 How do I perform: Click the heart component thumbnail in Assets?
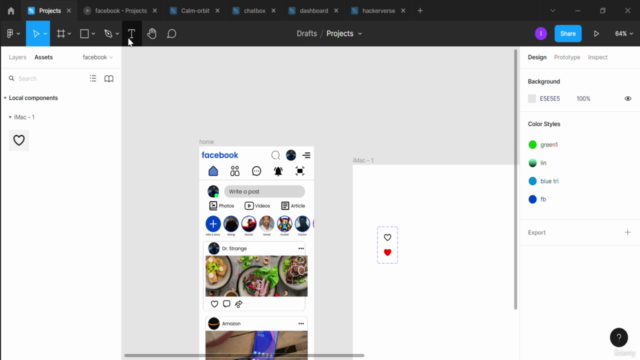click(x=19, y=140)
